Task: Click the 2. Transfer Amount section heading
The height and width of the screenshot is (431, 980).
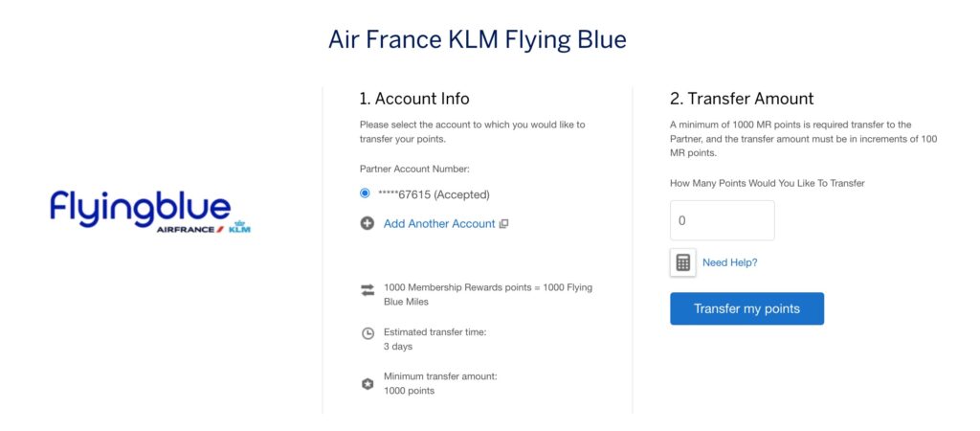Action: 741,99
